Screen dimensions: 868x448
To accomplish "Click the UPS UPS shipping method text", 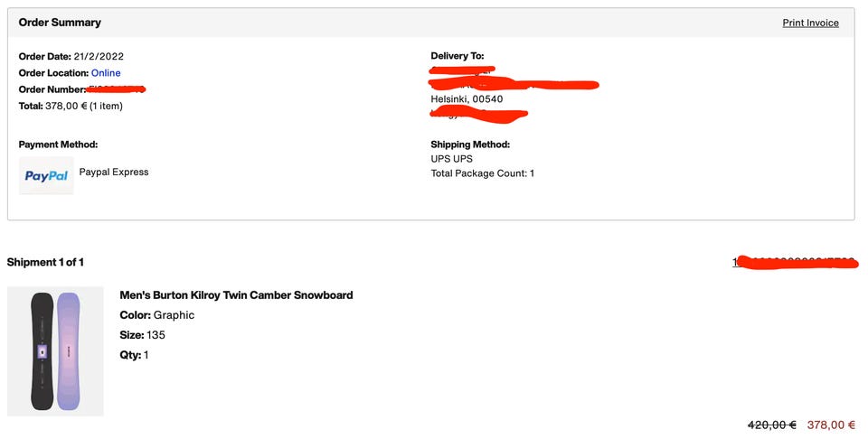I will point(452,159).
